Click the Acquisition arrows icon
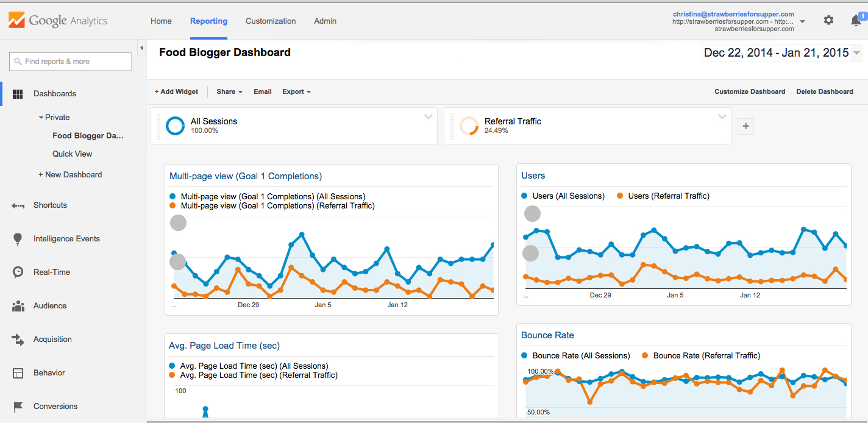 pyautogui.click(x=18, y=339)
